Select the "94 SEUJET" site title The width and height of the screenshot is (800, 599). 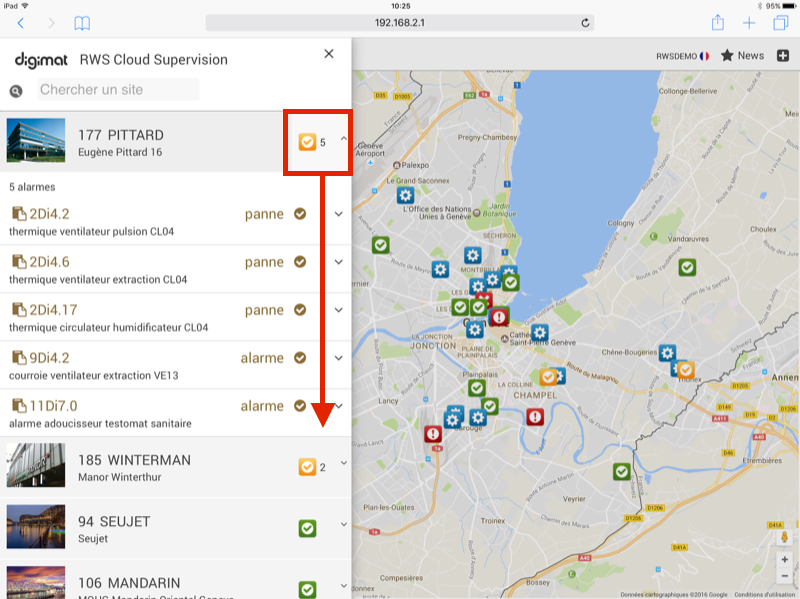click(114, 521)
